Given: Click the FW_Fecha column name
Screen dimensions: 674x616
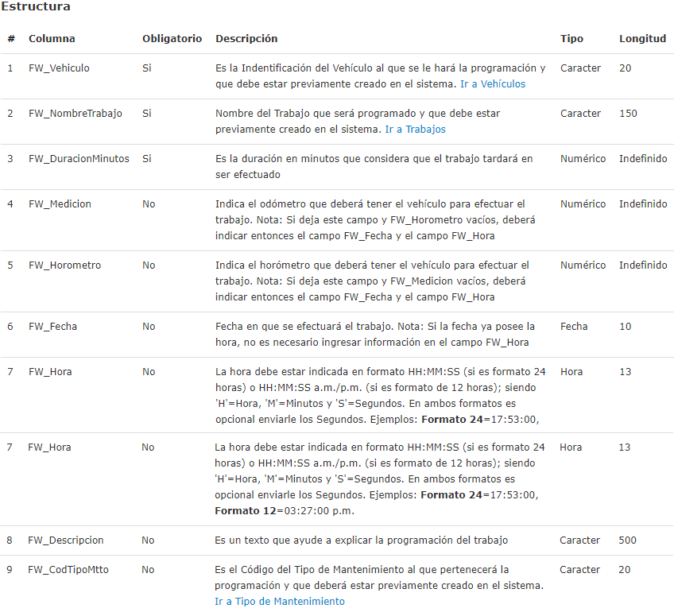Looking at the screenshot, I should (x=52, y=326).
